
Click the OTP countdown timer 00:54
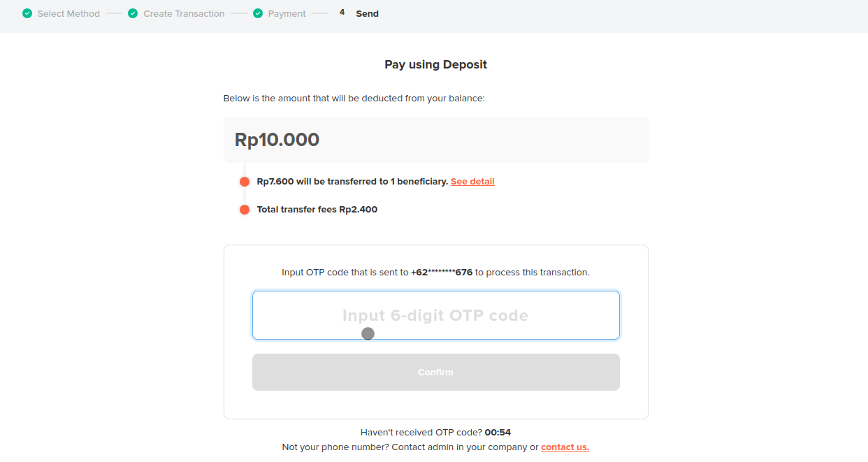[498, 433]
